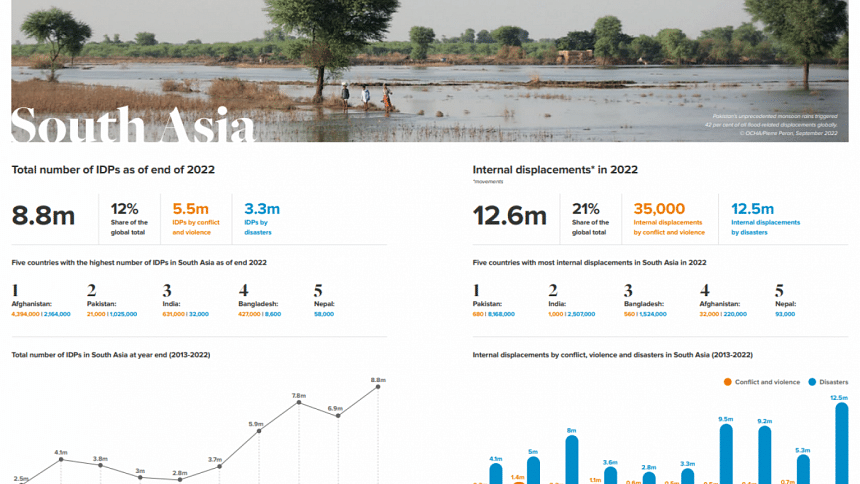
Task: Click the 35,000 conflict displacements figure
Action: click(x=659, y=208)
